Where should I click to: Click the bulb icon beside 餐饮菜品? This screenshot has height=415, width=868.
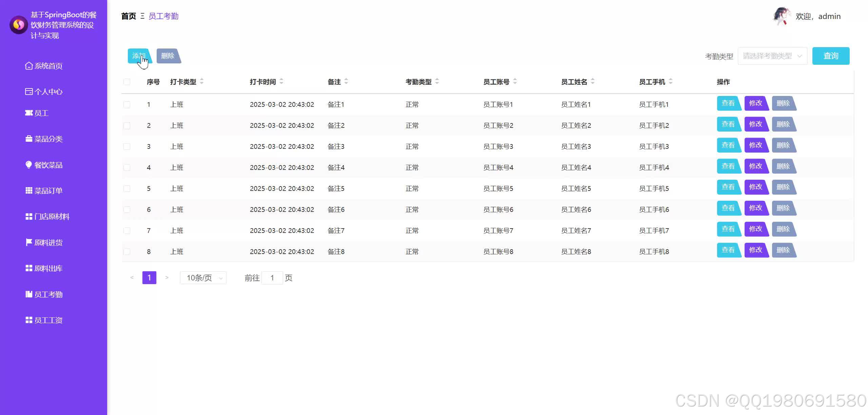29,165
